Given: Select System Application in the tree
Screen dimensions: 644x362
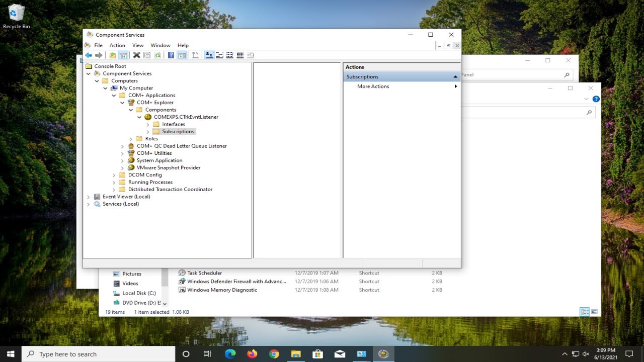Looking at the screenshot, I should (x=159, y=160).
